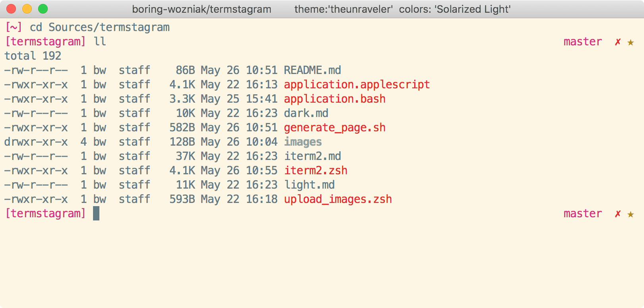Select the upload_images.zsh script name

click(338, 199)
